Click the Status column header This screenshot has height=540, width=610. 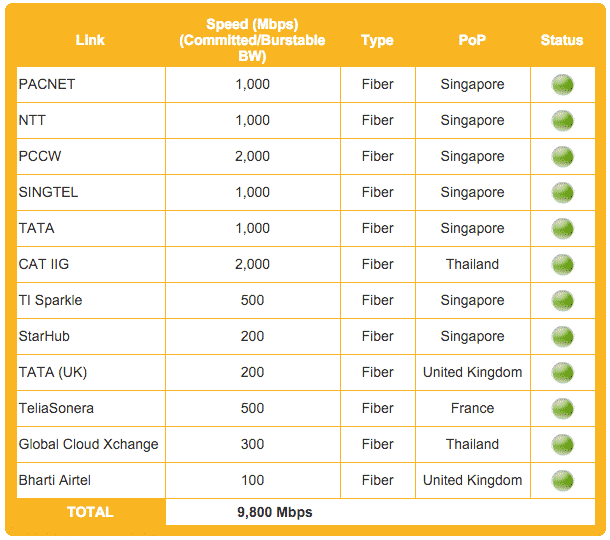coord(562,40)
